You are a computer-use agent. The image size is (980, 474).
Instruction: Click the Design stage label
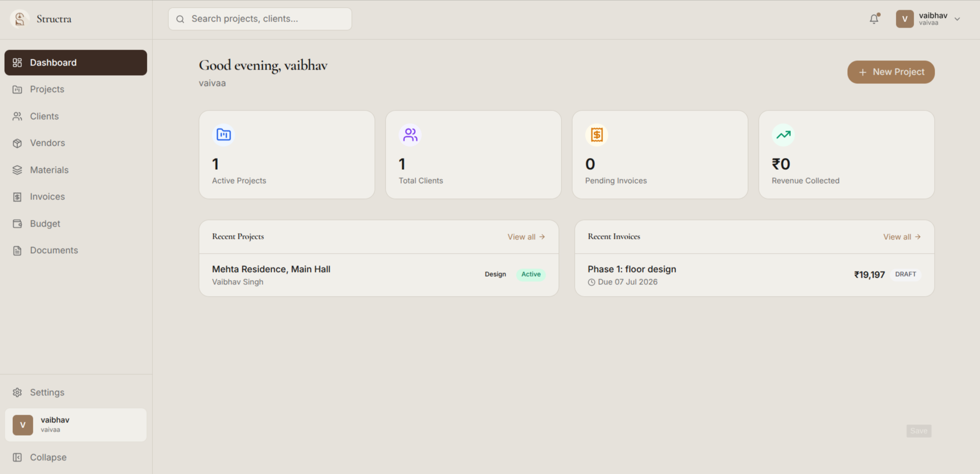click(495, 275)
